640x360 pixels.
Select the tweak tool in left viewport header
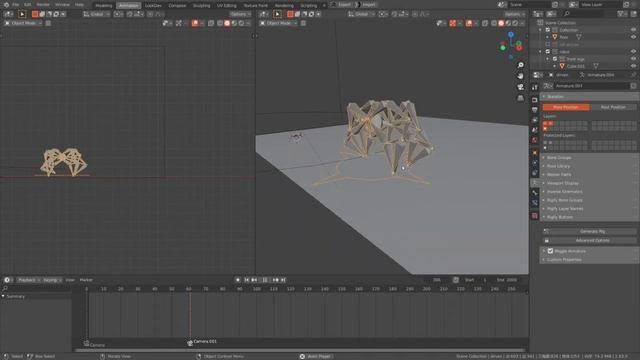22,14
